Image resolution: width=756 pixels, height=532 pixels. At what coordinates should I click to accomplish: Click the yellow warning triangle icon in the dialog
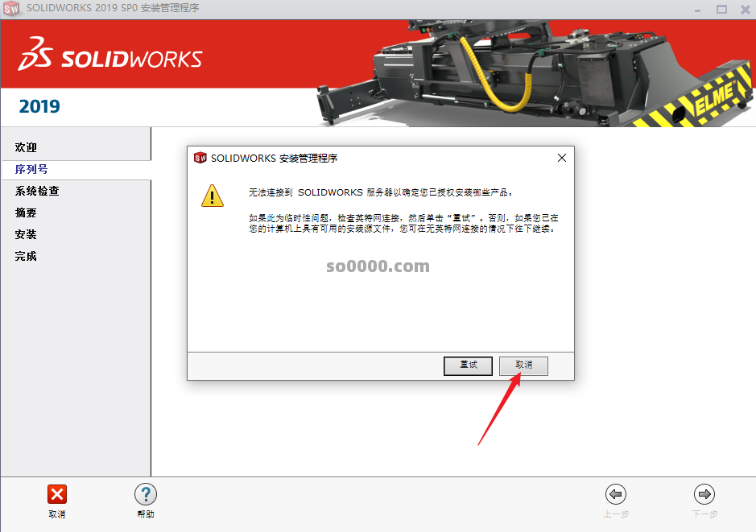212,196
